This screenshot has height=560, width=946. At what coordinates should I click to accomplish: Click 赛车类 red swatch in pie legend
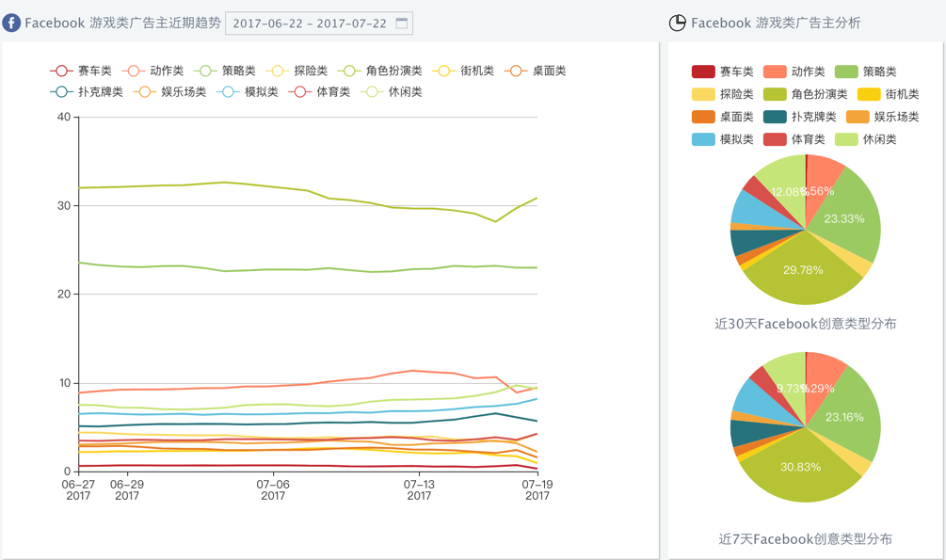coord(703,72)
